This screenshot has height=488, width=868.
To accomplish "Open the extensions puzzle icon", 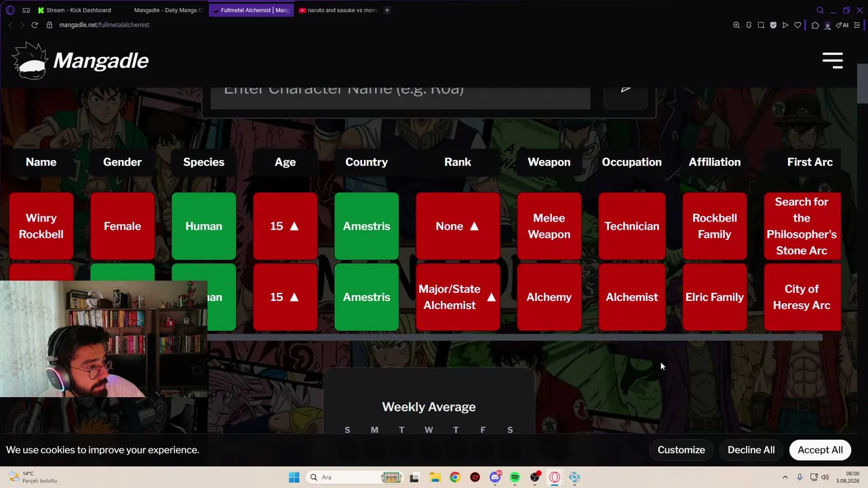I will click(x=815, y=25).
